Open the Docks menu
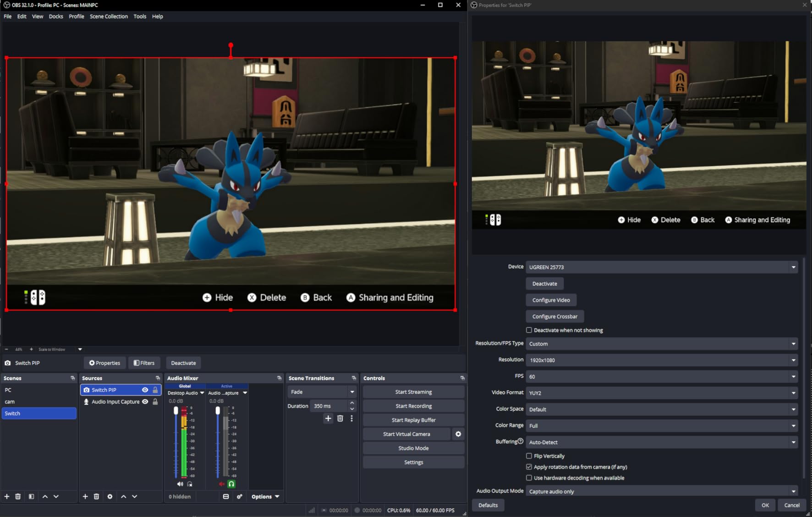Viewport: 812px width, 517px height. (56, 16)
